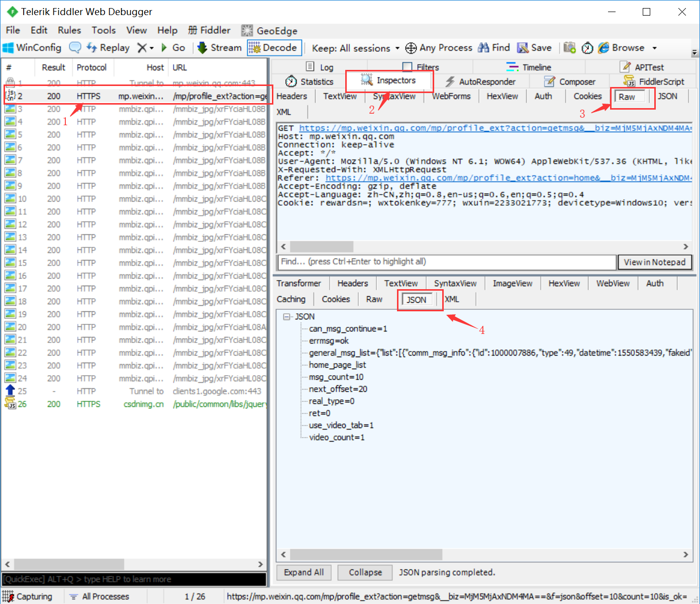The width and height of the screenshot is (700, 604).
Task: Open the View menu
Action: (136, 30)
